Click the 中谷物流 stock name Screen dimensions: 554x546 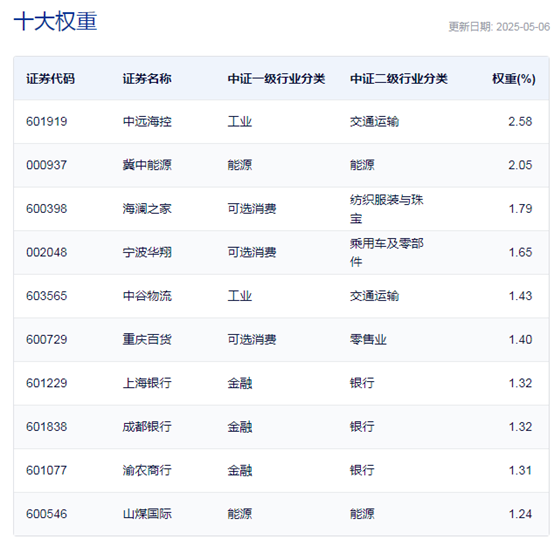tap(147, 296)
